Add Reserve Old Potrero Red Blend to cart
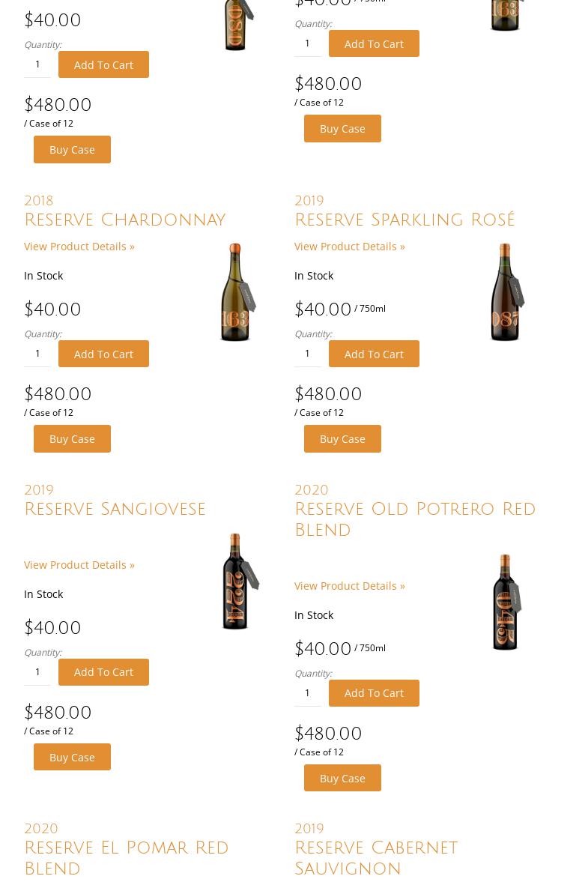Image resolution: width=588 pixels, height=885 pixels. [x=374, y=693]
